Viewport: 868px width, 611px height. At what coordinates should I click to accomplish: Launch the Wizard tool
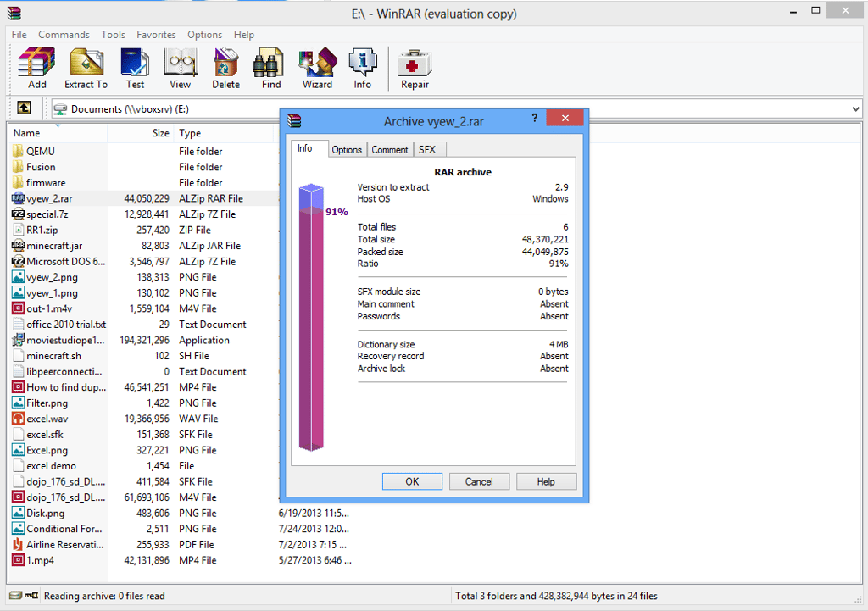(x=317, y=68)
